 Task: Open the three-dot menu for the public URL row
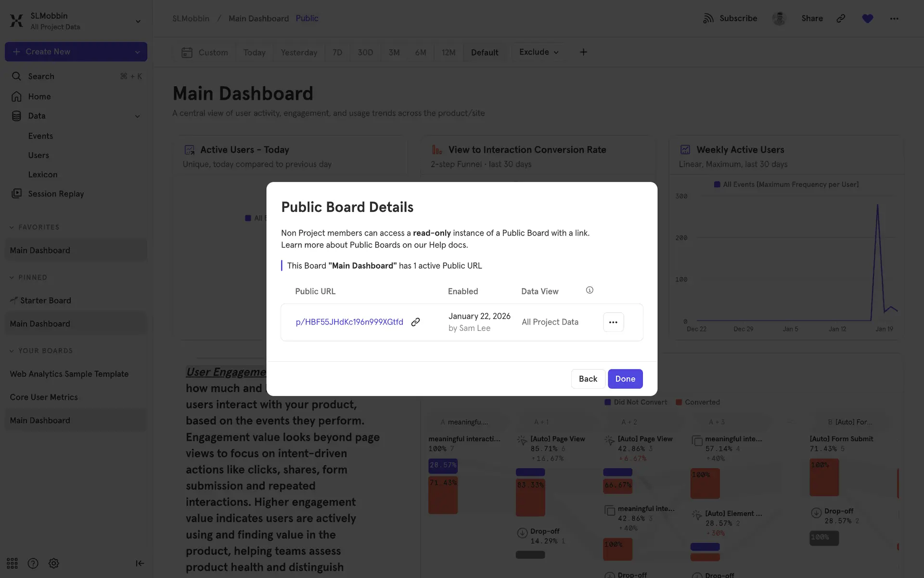613,322
